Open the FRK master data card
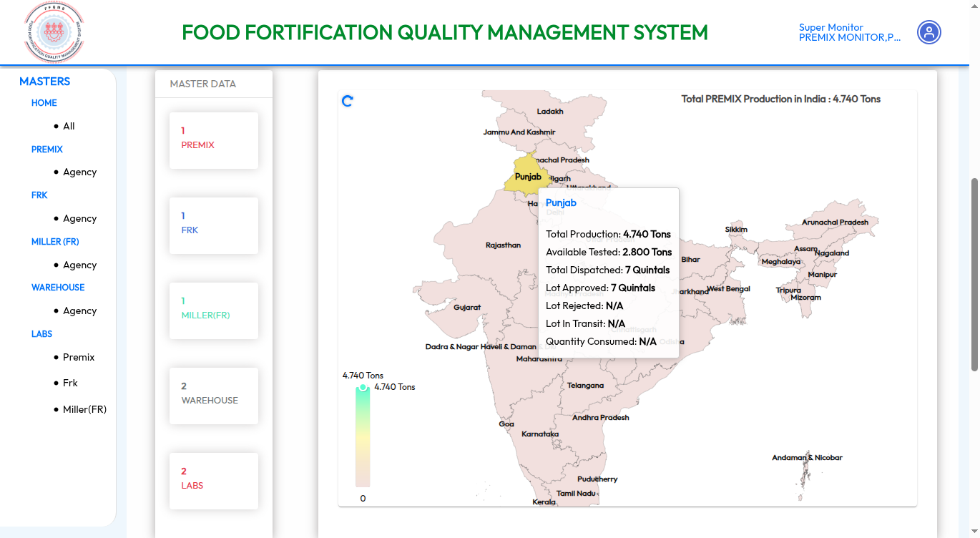 (213, 225)
